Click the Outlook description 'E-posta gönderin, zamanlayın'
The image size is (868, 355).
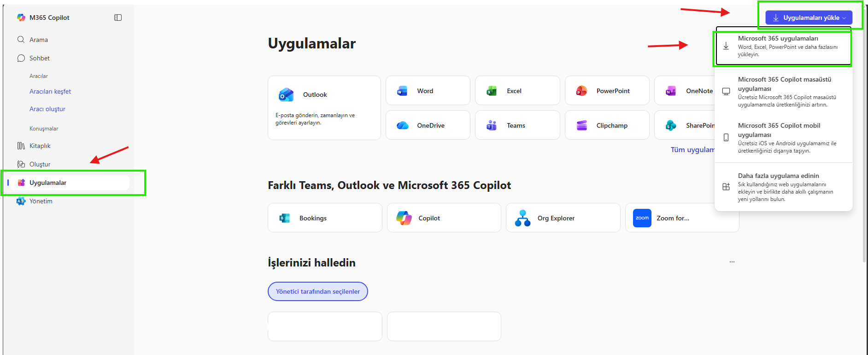pos(315,119)
